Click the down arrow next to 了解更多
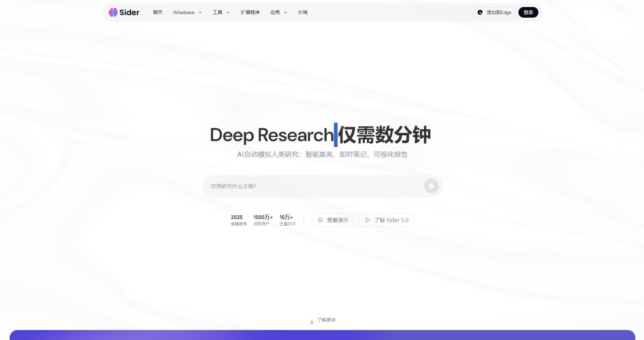This screenshot has width=644, height=340. tap(312, 322)
